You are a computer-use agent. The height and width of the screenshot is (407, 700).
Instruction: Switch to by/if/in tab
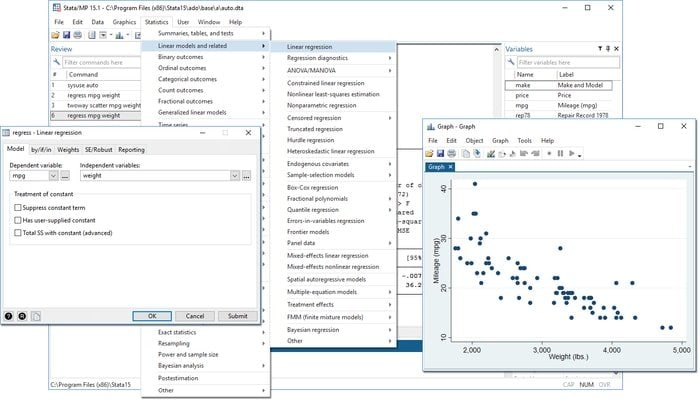[x=41, y=150]
